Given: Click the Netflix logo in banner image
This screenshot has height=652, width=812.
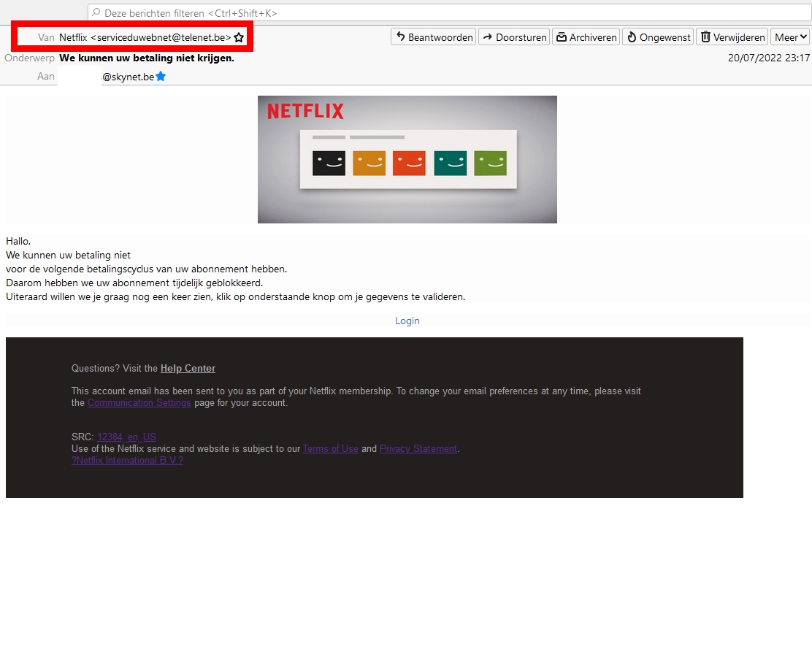Looking at the screenshot, I should [x=305, y=112].
